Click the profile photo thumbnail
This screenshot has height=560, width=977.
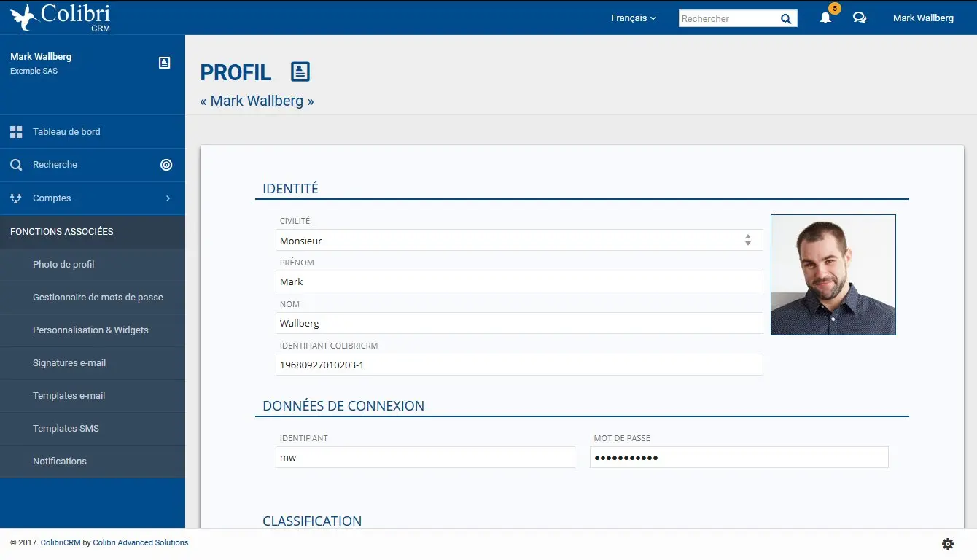(x=833, y=275)
